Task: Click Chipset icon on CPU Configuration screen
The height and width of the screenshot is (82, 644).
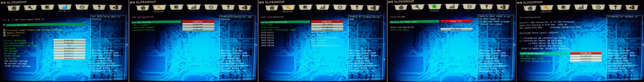Action: (563, 8)
